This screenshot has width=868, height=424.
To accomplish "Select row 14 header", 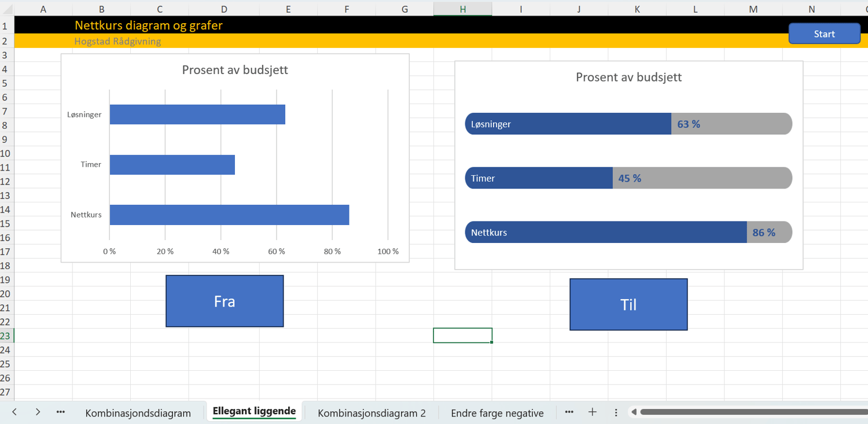I will point(5,209).
